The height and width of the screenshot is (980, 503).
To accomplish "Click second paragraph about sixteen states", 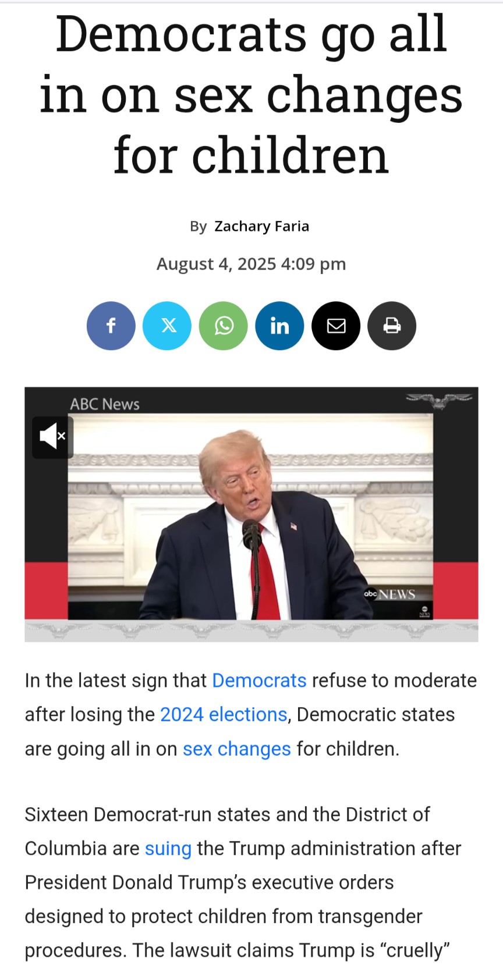I will [x=243, y=882].
